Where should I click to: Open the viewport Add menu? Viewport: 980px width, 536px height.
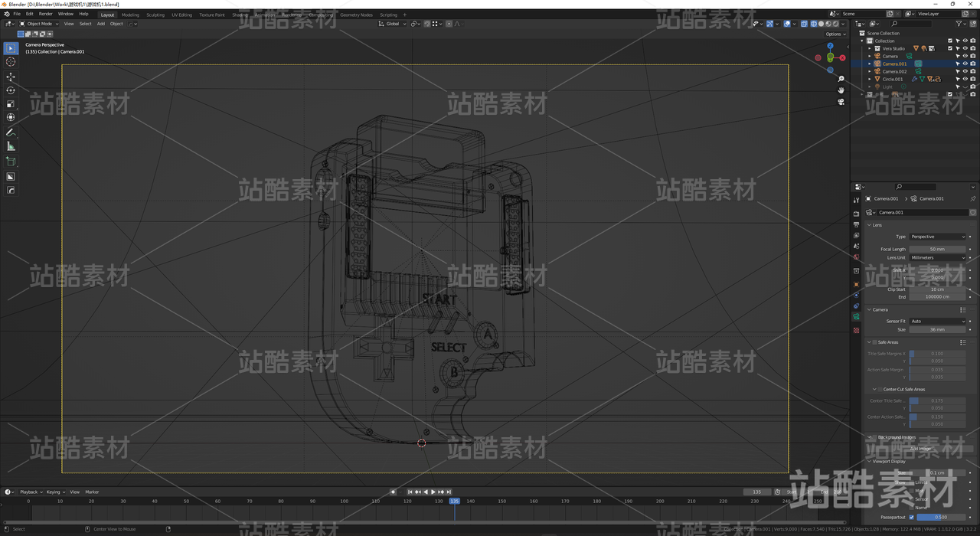coord(100,24)
